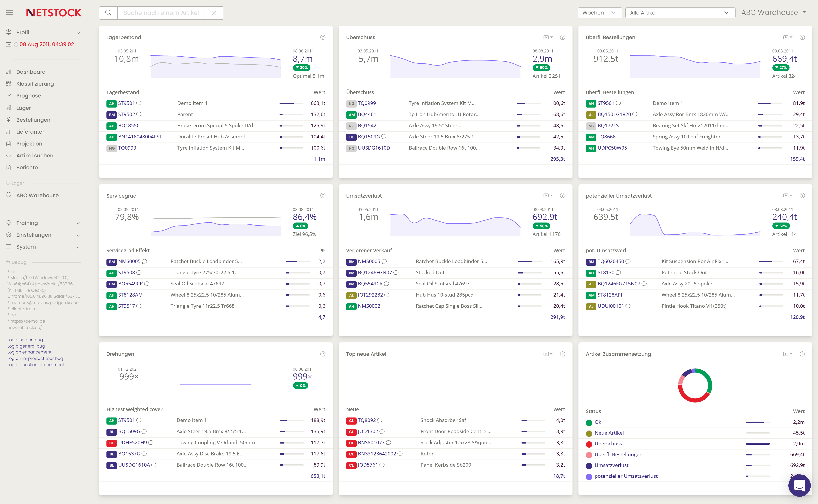Open Klassifizierung in the sidebar
Image resolution: width=818 pixels, height=504 pixels.
tap(35, 84)
